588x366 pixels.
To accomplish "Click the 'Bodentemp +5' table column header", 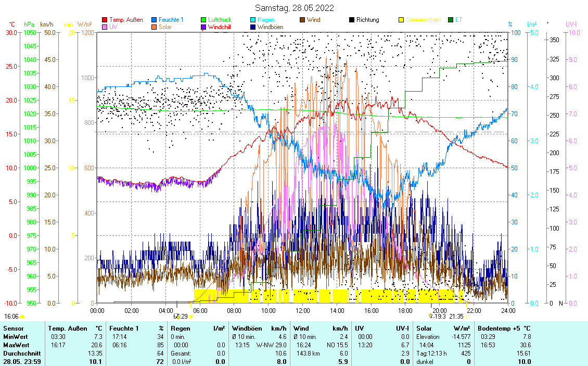I will coord(499,329).
